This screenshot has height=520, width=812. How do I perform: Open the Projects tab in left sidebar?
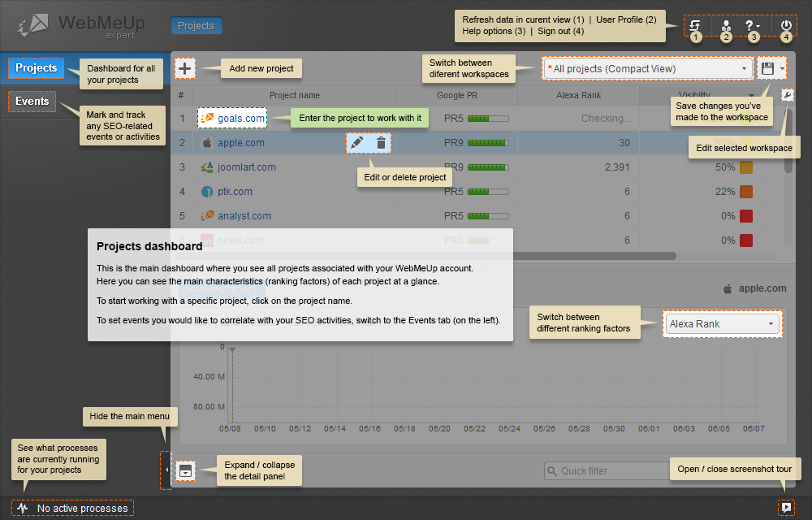click(x=37, y=68)
